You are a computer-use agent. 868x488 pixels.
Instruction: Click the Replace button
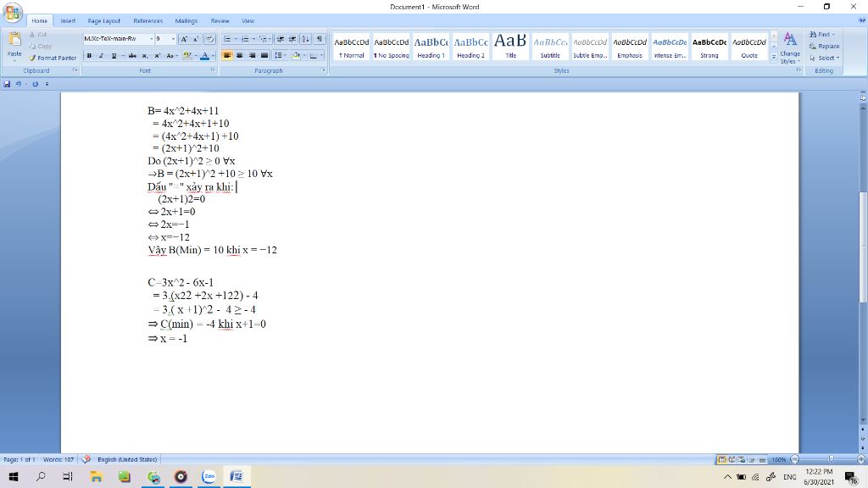point(824,46)
